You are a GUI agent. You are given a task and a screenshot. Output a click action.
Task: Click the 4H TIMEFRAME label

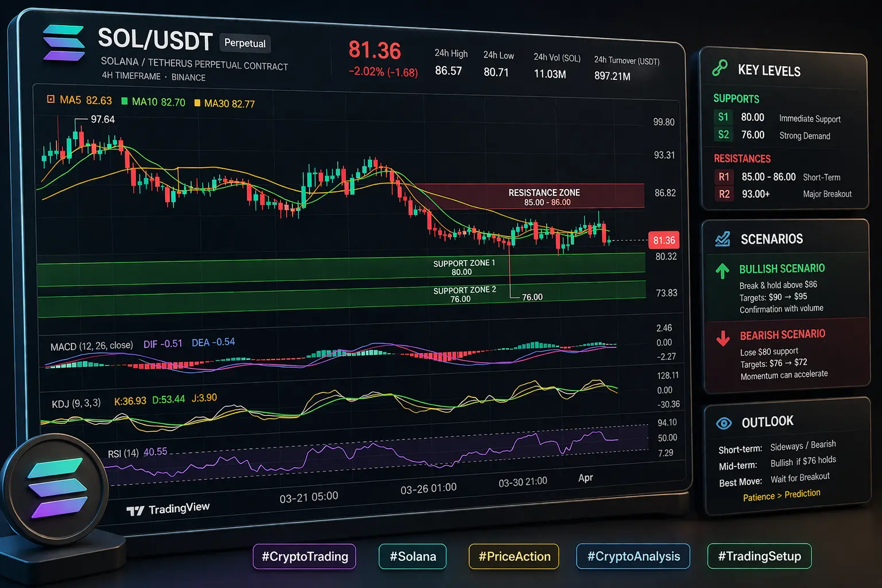pos(131,76)
